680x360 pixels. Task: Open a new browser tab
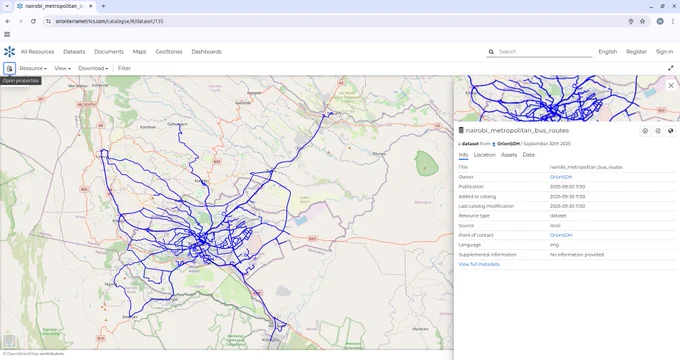tap(103, 6)
